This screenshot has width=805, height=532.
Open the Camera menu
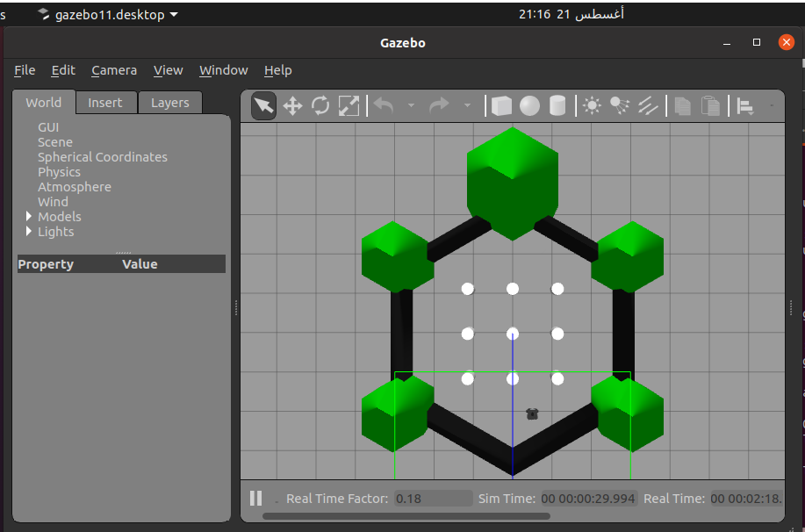pos(114,70)
